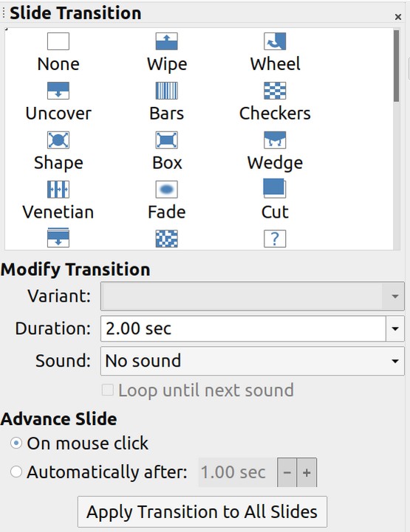Toggle Loop until next sound checkbox
This screenshot has height=532, width=410.
pos(108,390)
